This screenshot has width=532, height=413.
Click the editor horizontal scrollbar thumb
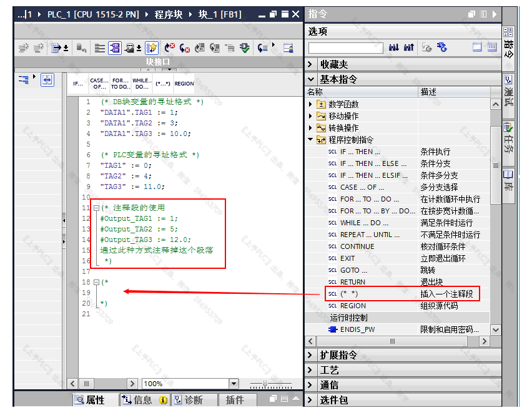pyautogui.click(x=87, y=384)
